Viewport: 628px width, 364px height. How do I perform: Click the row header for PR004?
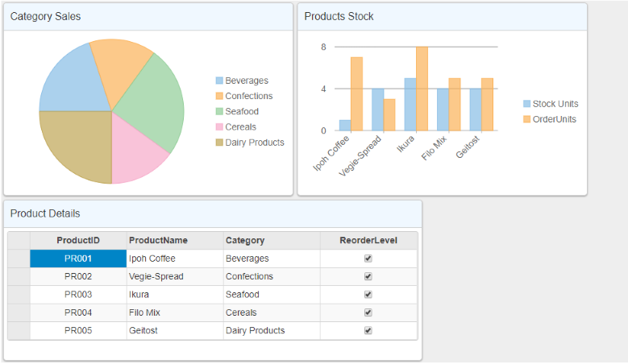pyautogui.click(x=19, y=312)
